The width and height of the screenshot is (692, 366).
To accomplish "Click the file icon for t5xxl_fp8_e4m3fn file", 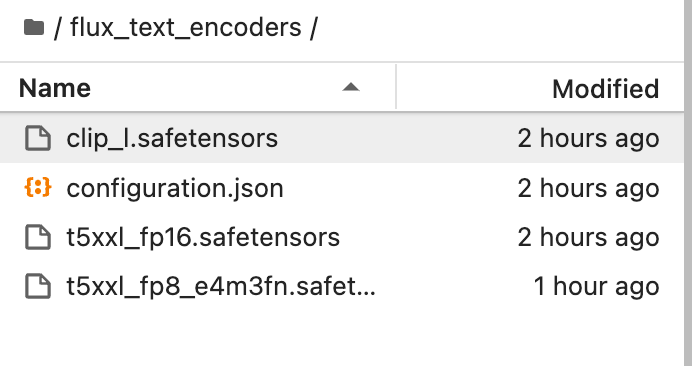I will coord(38,286).
